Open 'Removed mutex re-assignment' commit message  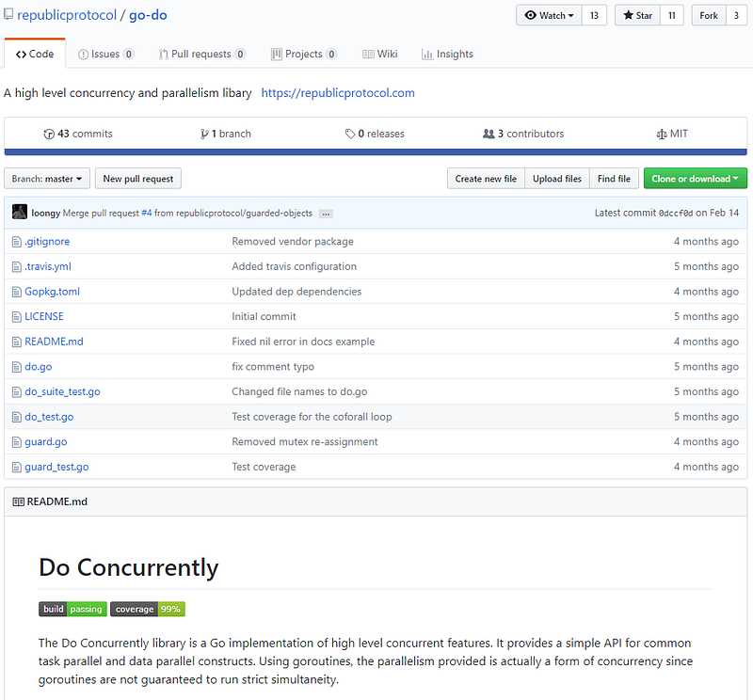pos(304,441)
